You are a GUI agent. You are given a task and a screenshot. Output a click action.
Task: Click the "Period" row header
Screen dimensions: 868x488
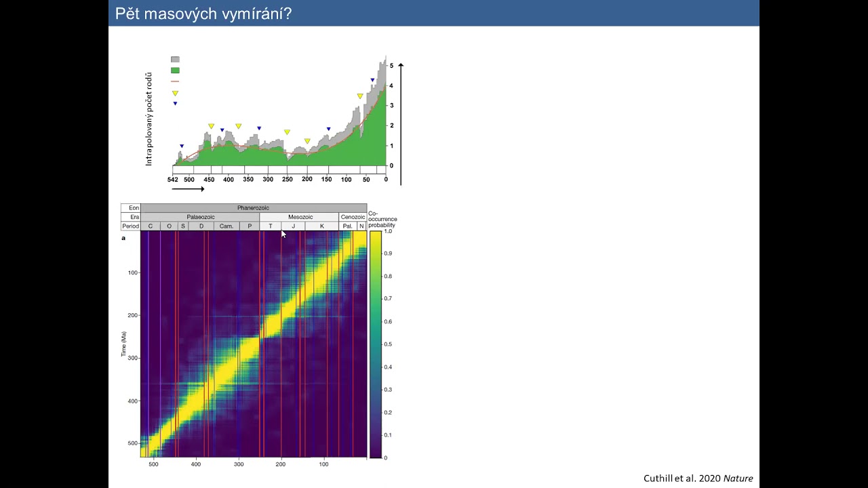pos(131,226)
